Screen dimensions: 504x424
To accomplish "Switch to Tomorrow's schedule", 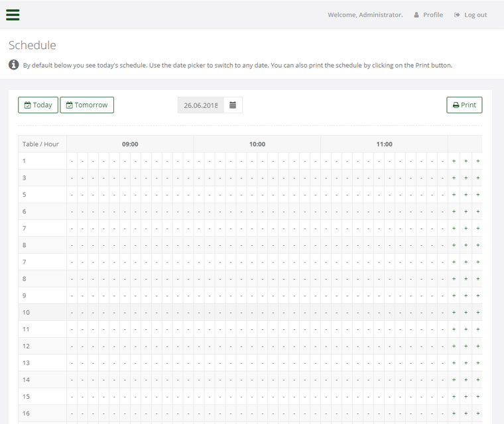I will (87, 105).
